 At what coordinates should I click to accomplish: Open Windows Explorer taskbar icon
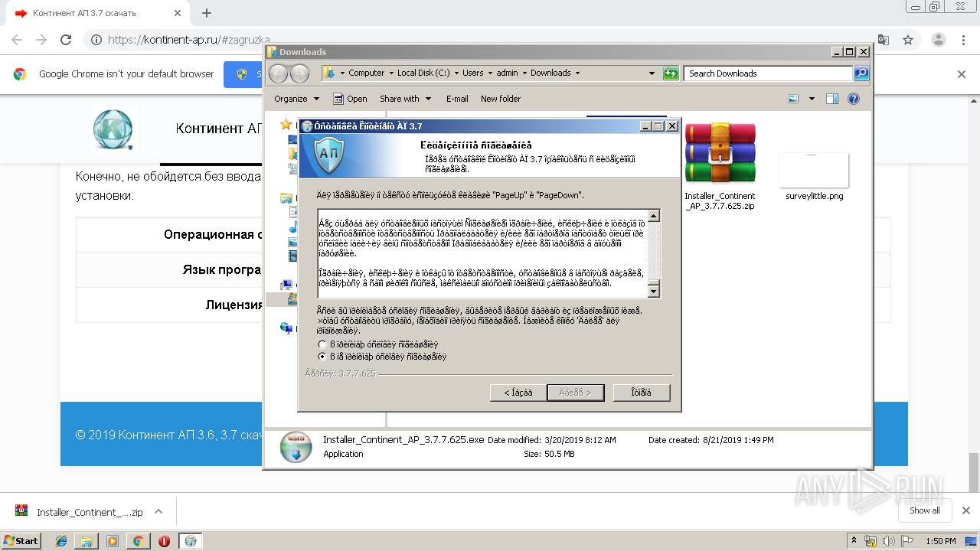(x=87, y=541)
